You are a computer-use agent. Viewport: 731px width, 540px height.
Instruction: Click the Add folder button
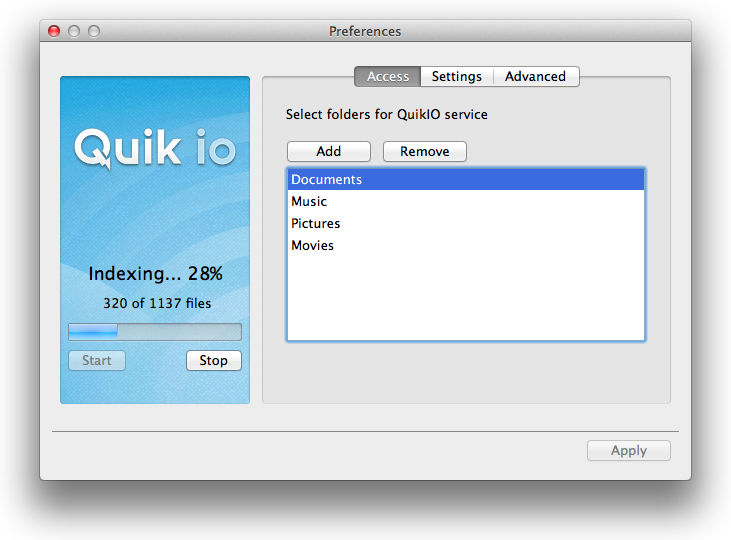tap(329, 152)
